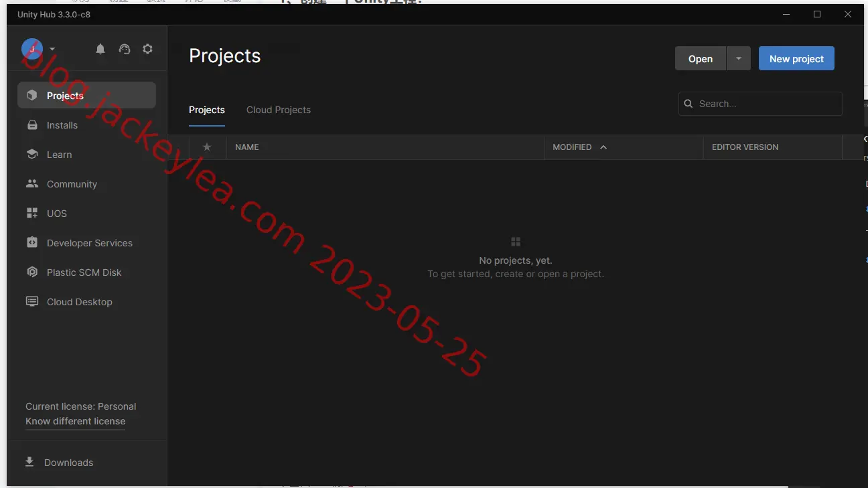Toggle the MODIFIED sort arrow
The width and height of the screenshot is (868, 488).
(603, 147)
